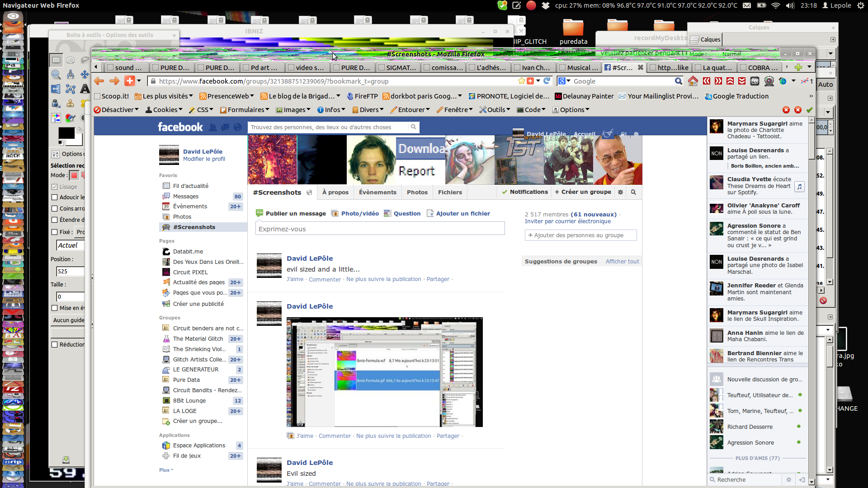Enable the 'Adoucir les' checkbox
The height and width of the screenshot is (488, 868).
pos(55,197)
